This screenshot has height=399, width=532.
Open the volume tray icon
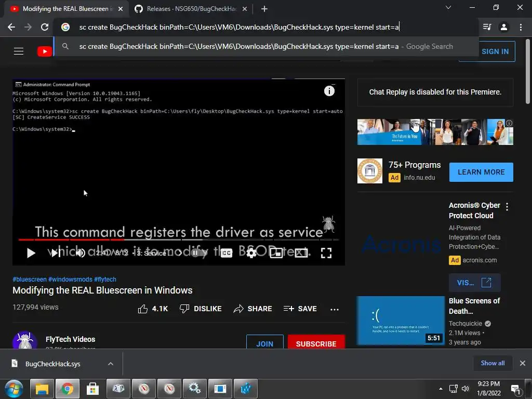pos(465,389)
